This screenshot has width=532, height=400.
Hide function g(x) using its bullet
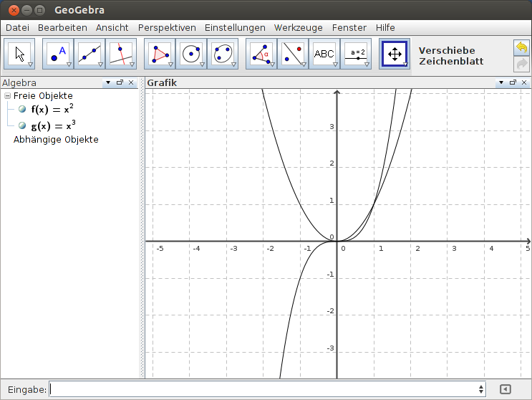click(22, 125)
